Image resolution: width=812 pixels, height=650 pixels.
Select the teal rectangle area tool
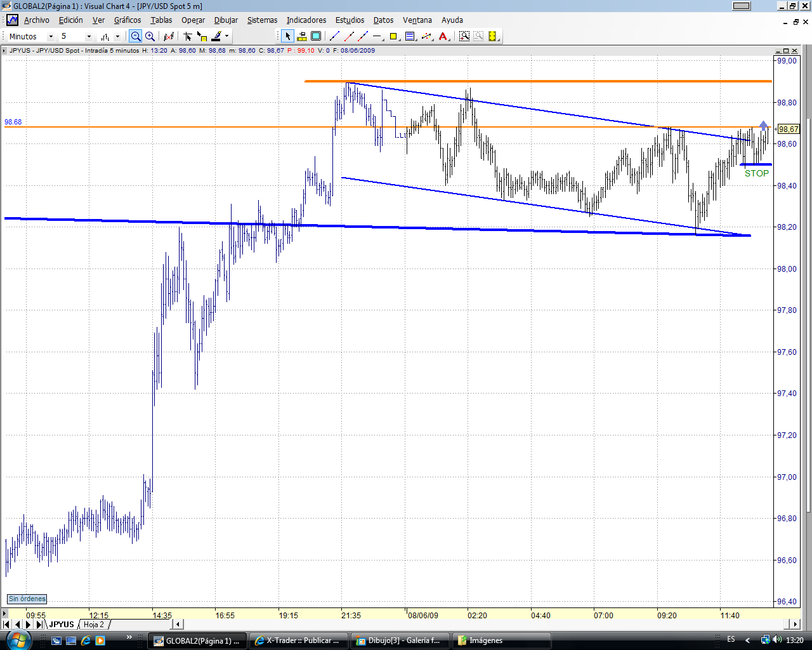pos(316,36)
